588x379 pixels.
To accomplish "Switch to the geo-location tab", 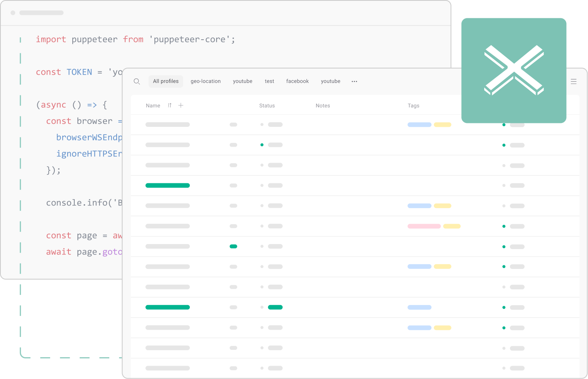I will click(x=206, y=81).
